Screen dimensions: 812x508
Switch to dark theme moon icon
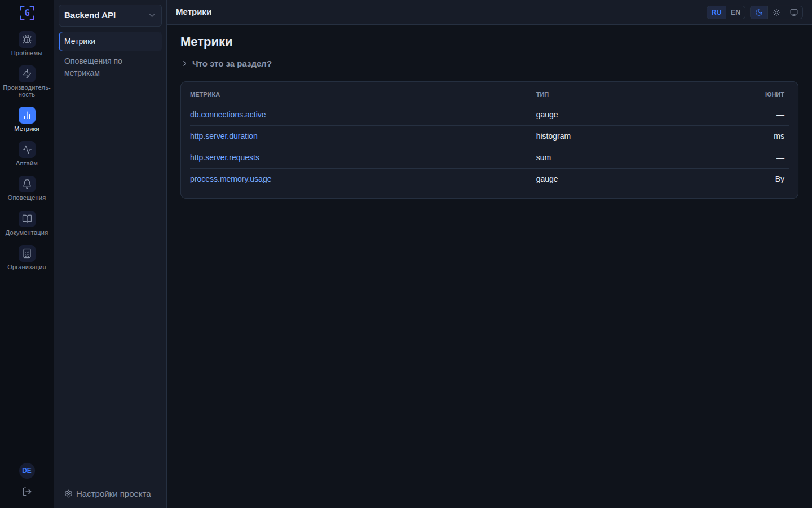(759, 12)
